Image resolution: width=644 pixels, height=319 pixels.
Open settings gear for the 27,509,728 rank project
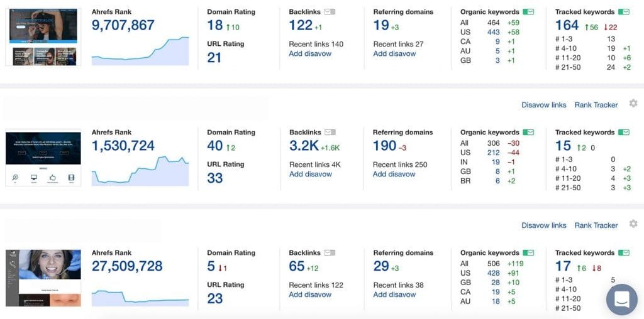tap(633, 224)
